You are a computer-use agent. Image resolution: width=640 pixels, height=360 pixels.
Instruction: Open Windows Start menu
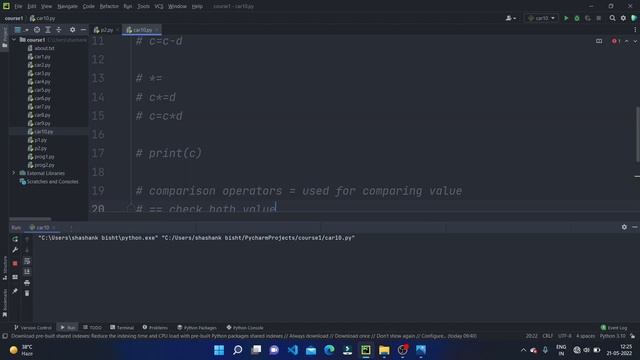pyautogui.click(x=219, y=350)
